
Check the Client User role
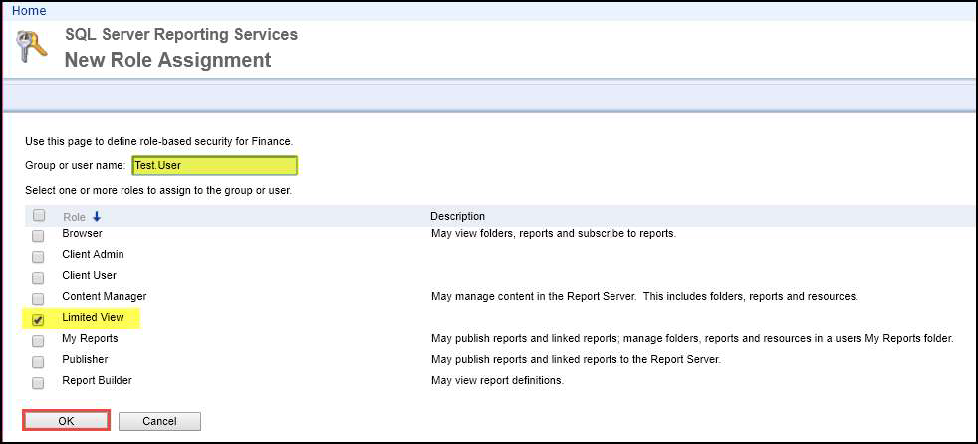click(x=38, y=278)
